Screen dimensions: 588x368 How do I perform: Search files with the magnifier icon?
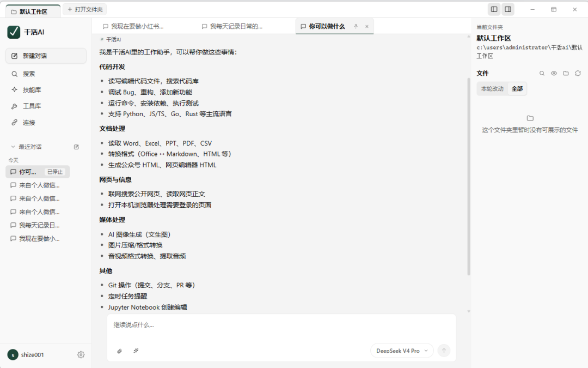pos(542,74)
